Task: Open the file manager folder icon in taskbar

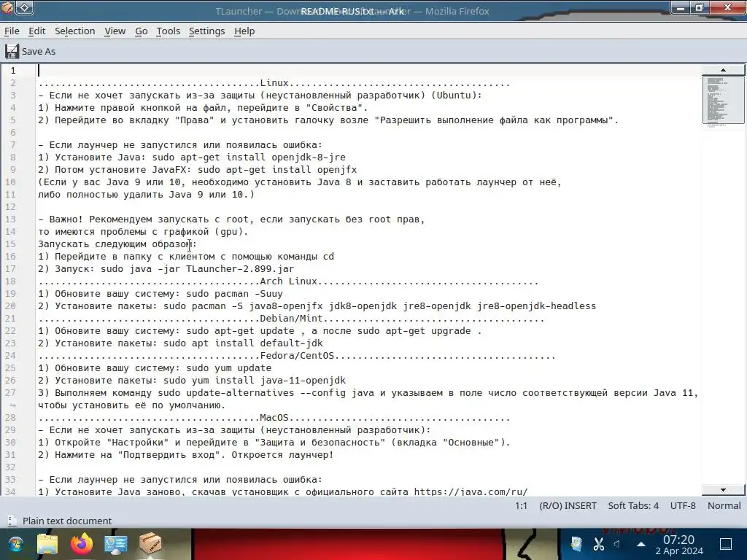Action: (x=47, y=544)
